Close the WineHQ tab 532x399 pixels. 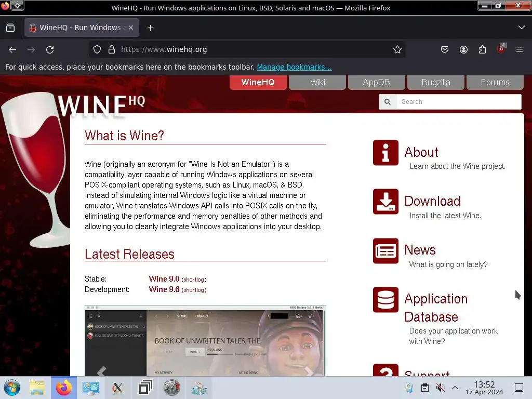[x=131, y=28]
